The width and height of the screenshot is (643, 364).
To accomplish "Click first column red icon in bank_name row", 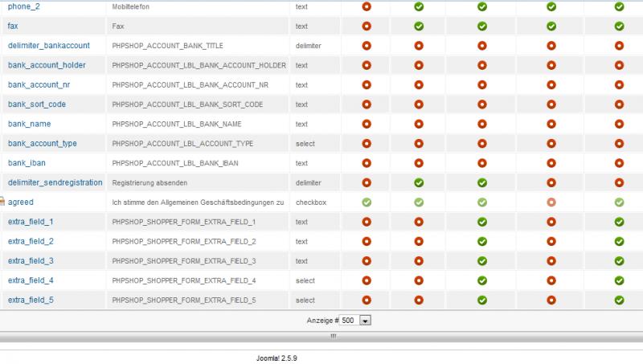I will tap(367, 124).
